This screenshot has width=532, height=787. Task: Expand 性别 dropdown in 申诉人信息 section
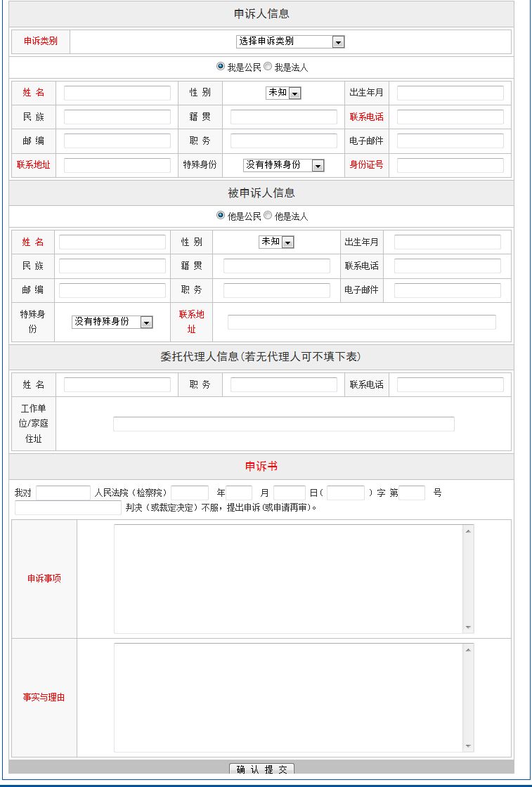click(283, 93)
